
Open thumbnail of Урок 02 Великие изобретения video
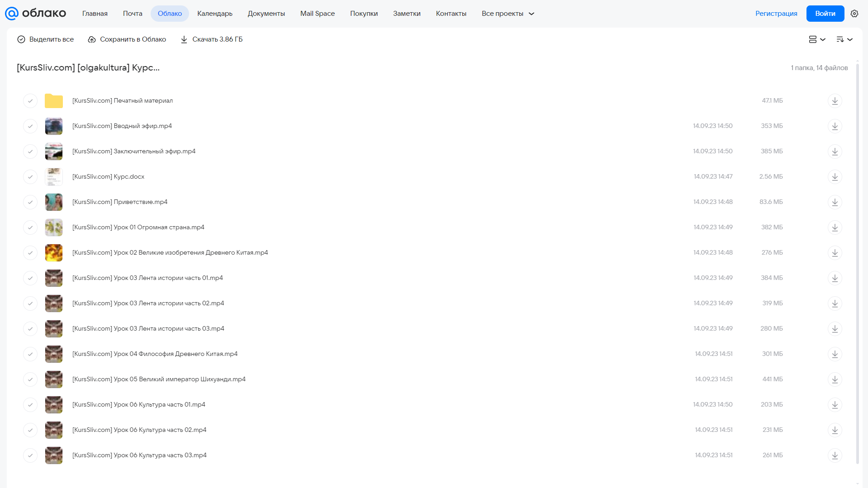coord(54,253)
